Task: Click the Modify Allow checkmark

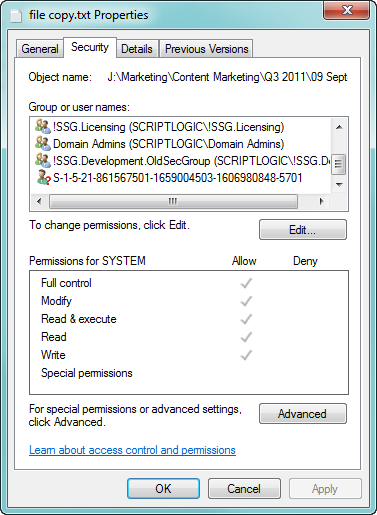Action: pos(246,301)
